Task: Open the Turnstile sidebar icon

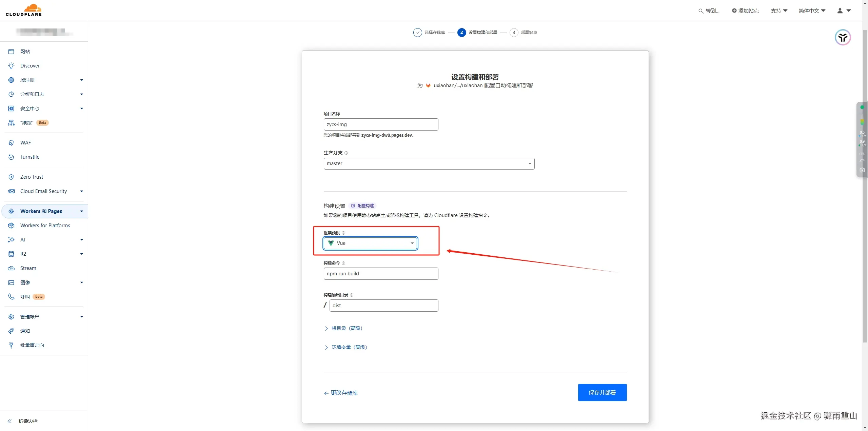Action: click(11, 157)
